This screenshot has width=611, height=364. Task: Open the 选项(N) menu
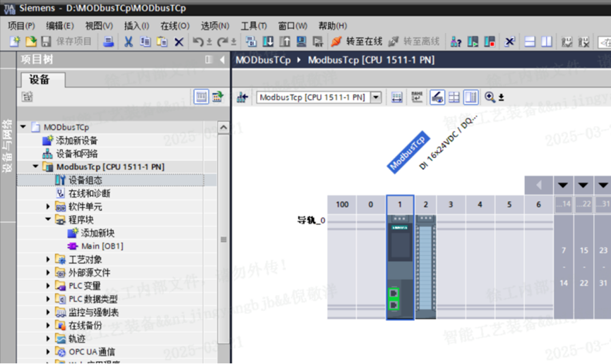coord(215,25)
